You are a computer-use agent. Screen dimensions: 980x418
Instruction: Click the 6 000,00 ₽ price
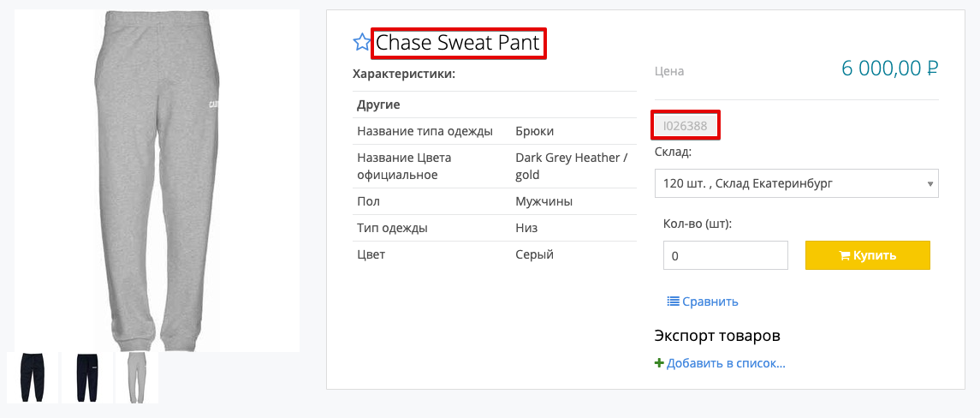(890, 69)
